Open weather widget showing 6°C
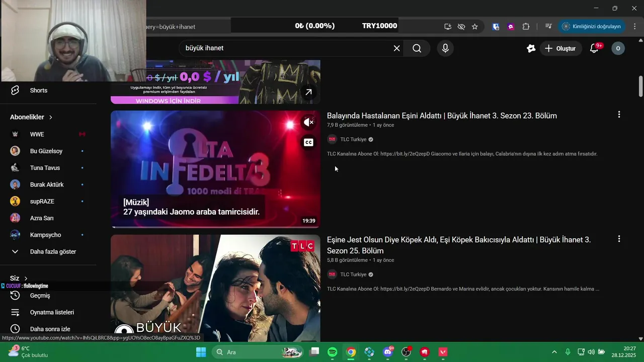The height and width of the screenshot is (362, 644). click(x=28, y=352)
